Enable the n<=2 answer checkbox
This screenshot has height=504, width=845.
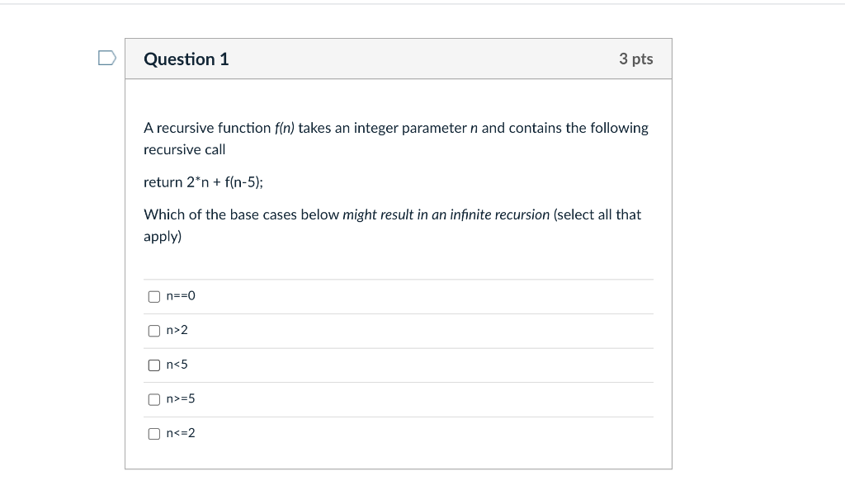click(153, 432)
